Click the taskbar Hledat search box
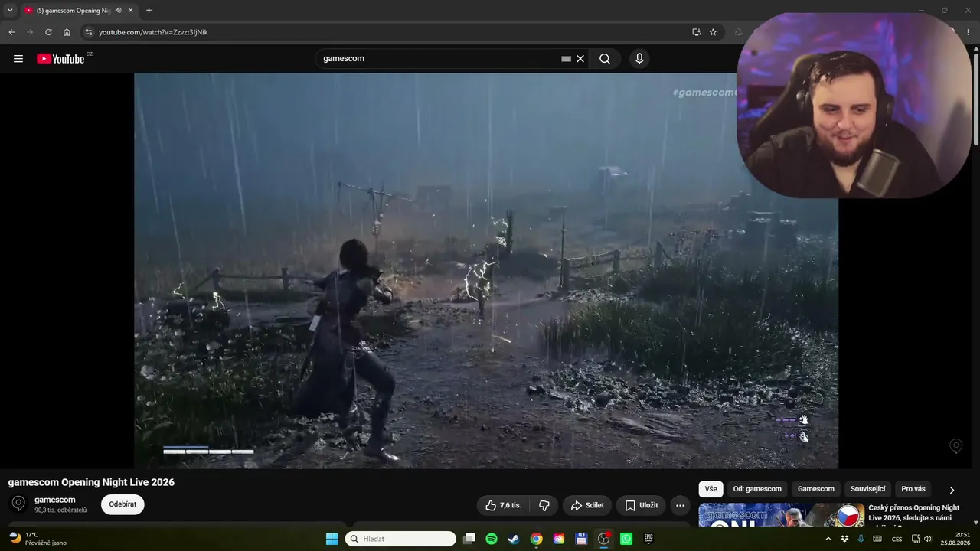 click(x=400, y=539)
